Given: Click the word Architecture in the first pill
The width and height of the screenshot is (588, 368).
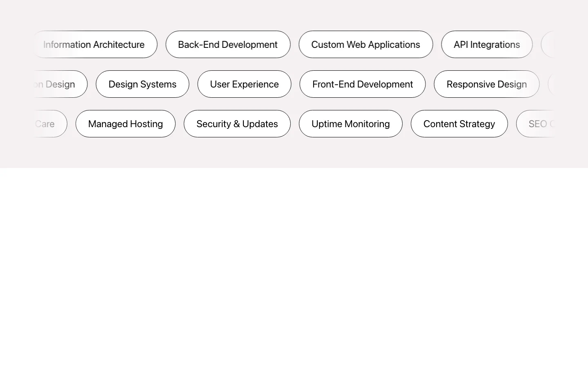Looking at the screenshot, I should click(119, 45).
